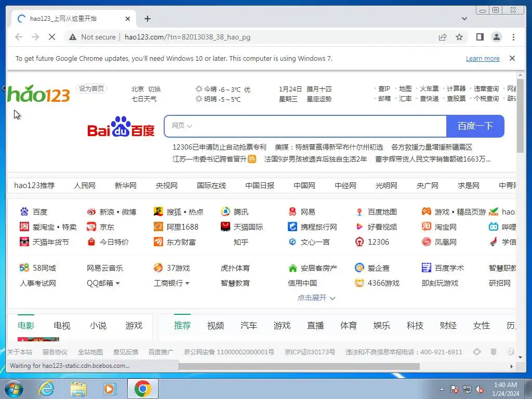The width and height of the screenshot is (532, 399).
Task: Open the 火车票 tool link
Action: click(429, 88)
